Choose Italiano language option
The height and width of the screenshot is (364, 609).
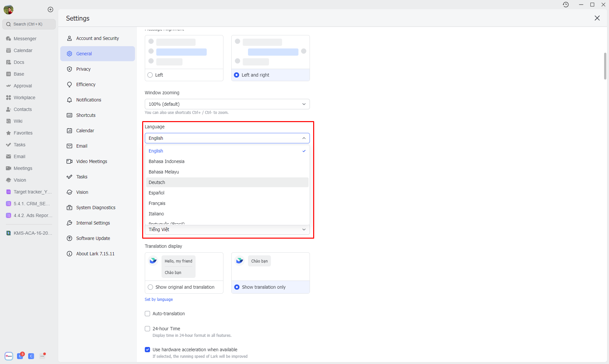pyautogui.click(x=227, y=214)
